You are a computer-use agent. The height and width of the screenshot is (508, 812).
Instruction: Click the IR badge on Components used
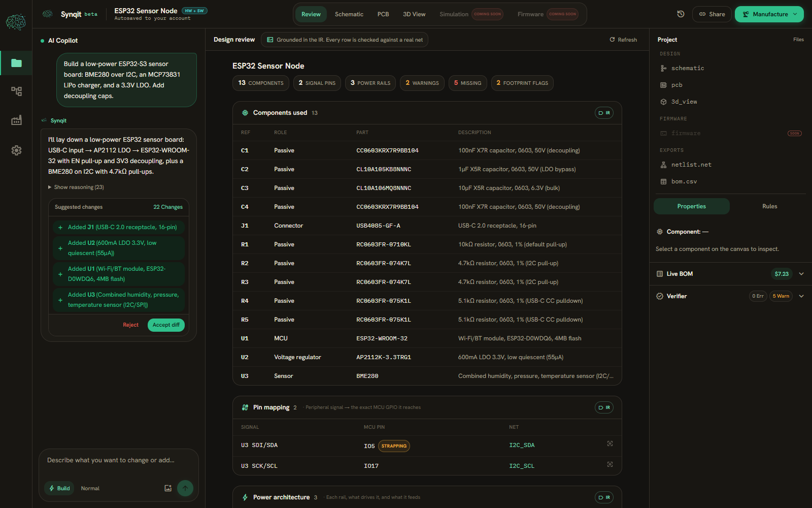coord(604,113)
